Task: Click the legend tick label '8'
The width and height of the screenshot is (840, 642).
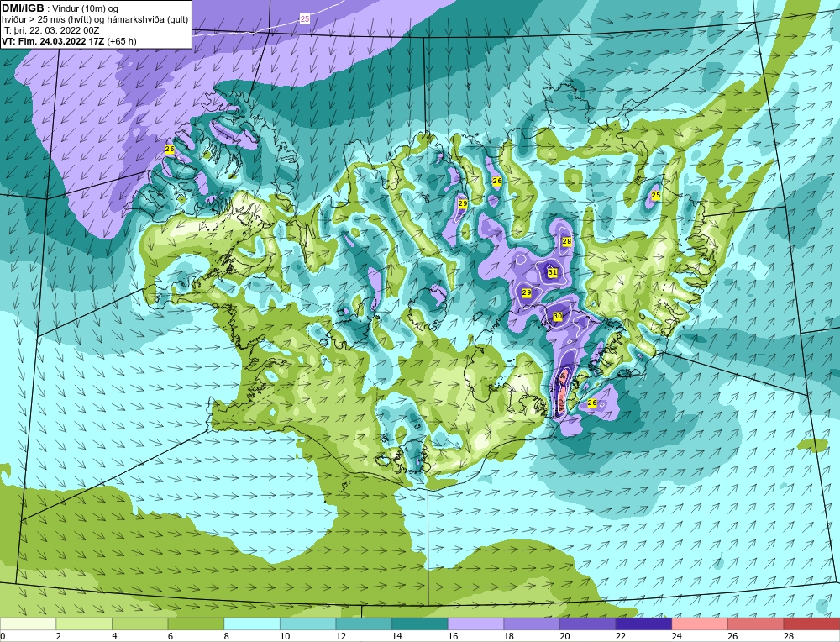Action: pyautogui.click(x=227, y=636)
